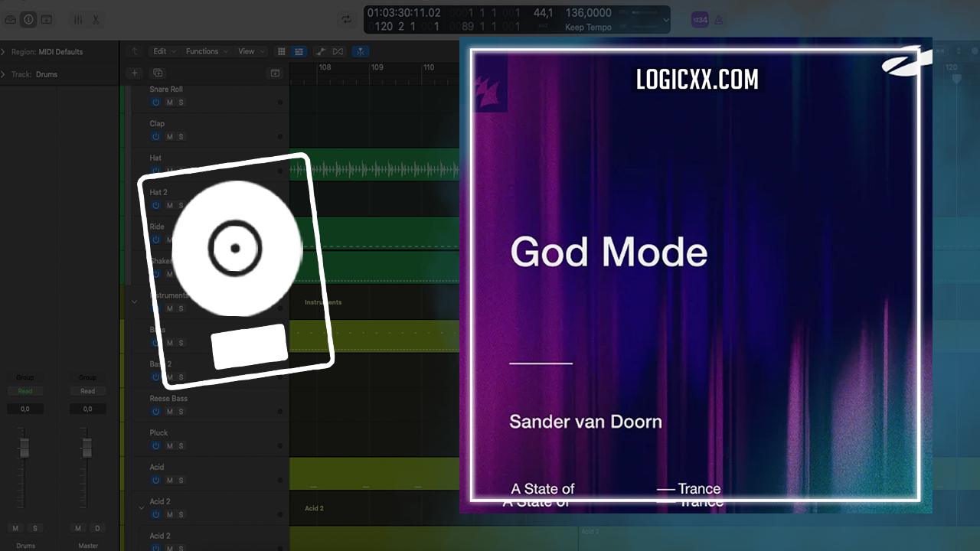The image size is (980, 551).
Task: Mute the Hat 2 track
Action: tap(170, 205)
